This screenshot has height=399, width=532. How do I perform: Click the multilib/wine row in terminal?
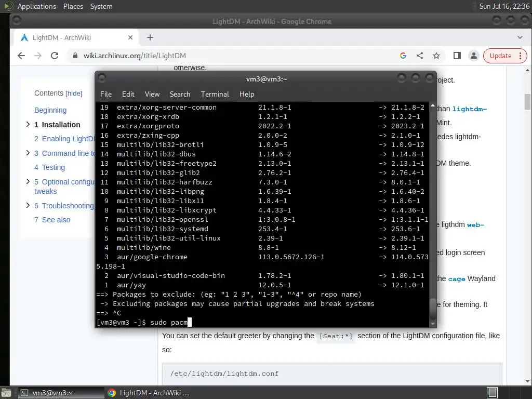tap(262, 247)
